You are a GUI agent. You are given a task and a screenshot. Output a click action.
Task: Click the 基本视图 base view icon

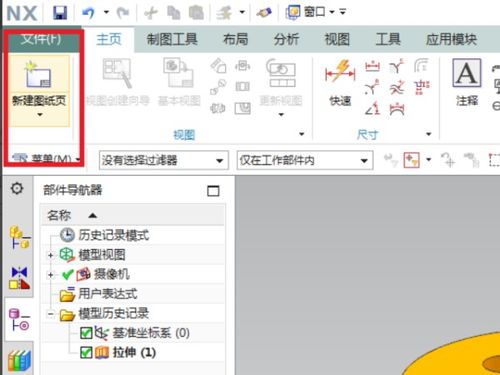179,73
